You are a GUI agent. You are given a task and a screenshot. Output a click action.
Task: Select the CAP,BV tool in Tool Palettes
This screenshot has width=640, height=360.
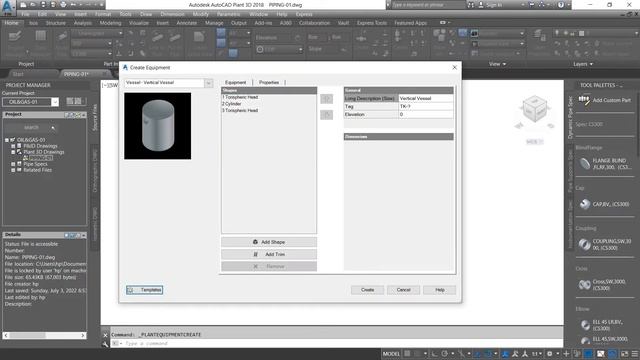coord(604,204)
